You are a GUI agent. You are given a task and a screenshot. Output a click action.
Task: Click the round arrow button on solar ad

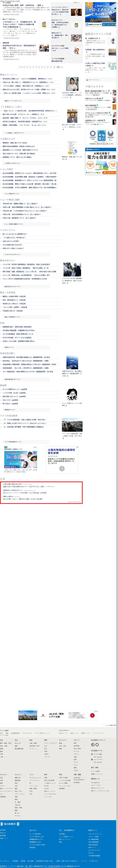62,469
